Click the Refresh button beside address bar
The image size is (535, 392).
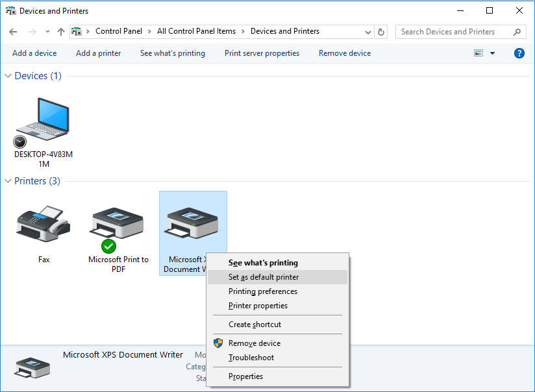[382, 32]
